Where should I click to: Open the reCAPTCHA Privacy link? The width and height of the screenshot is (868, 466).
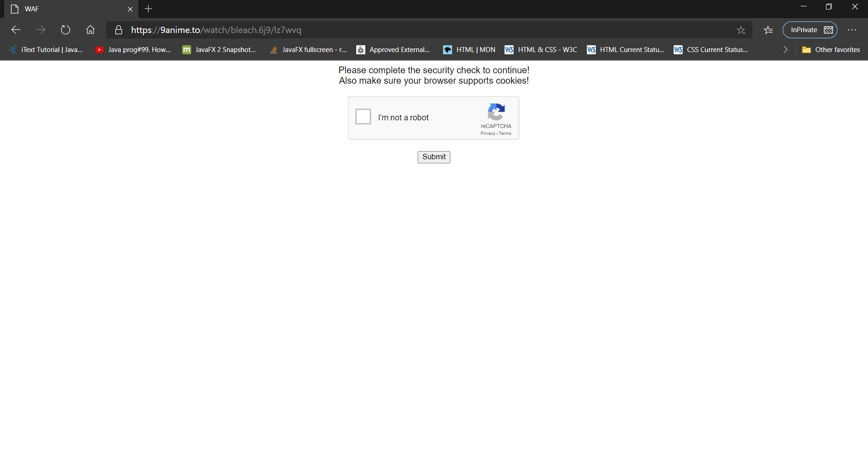click(488, 133)
